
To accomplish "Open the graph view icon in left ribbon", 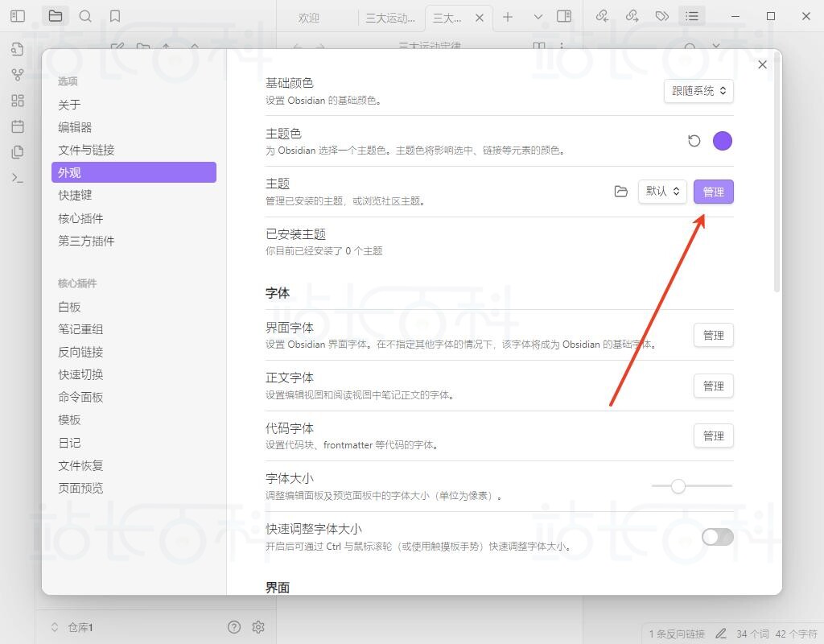I will pyautogui.click(x=17, y=74).
